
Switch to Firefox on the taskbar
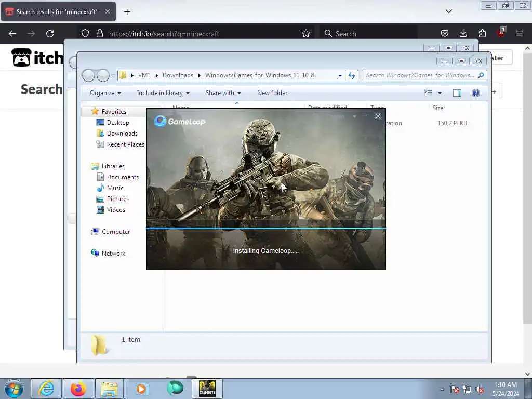(x=78, y=389)
